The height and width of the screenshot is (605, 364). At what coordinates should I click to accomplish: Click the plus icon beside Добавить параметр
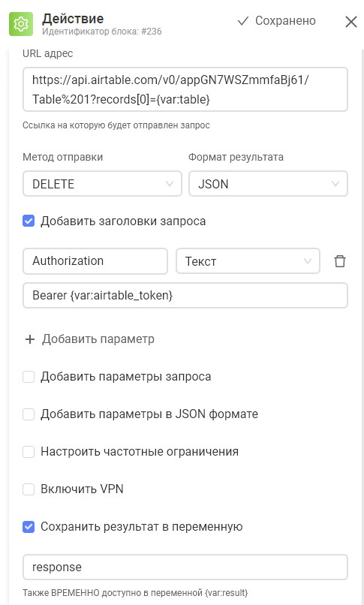(x=30, y=339)
